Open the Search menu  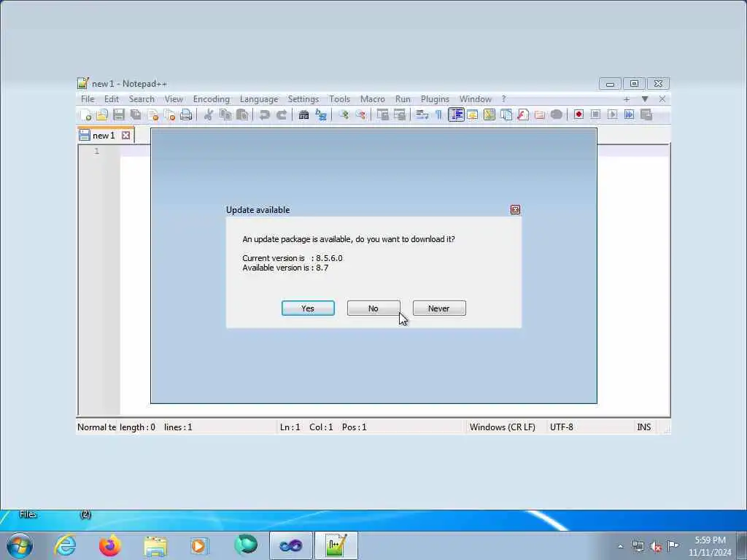[142, 99]
